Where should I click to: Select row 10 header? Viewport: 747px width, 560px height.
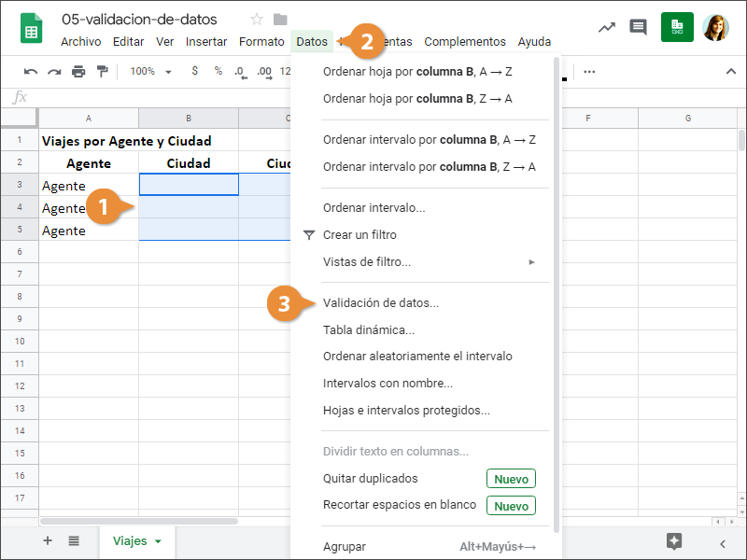[20, 342]
